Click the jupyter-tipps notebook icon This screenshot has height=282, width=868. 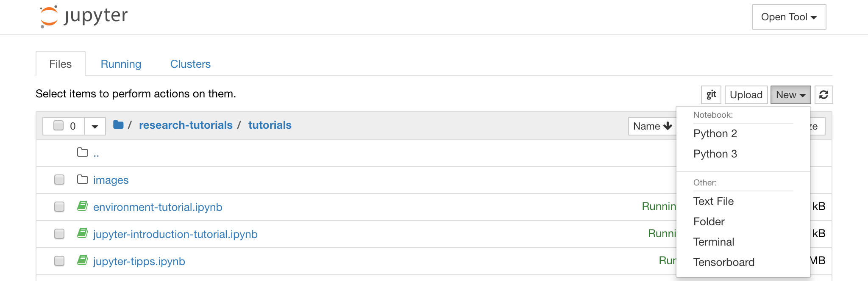click(x=83, y=260)
